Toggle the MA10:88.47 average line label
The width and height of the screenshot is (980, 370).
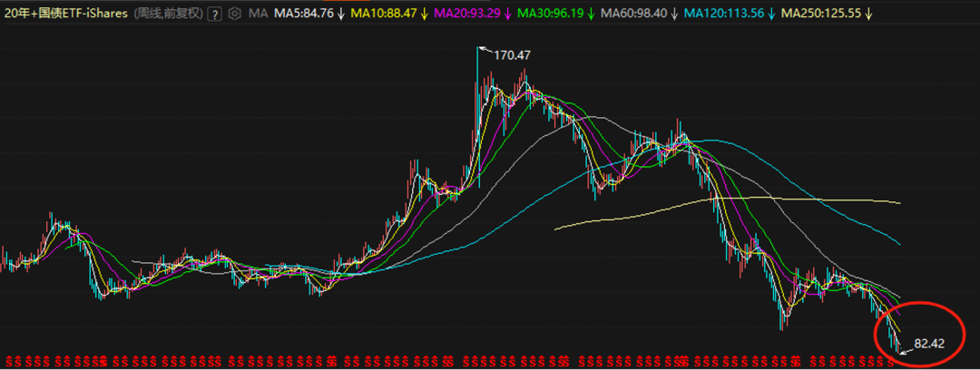(x=385, y=14)
